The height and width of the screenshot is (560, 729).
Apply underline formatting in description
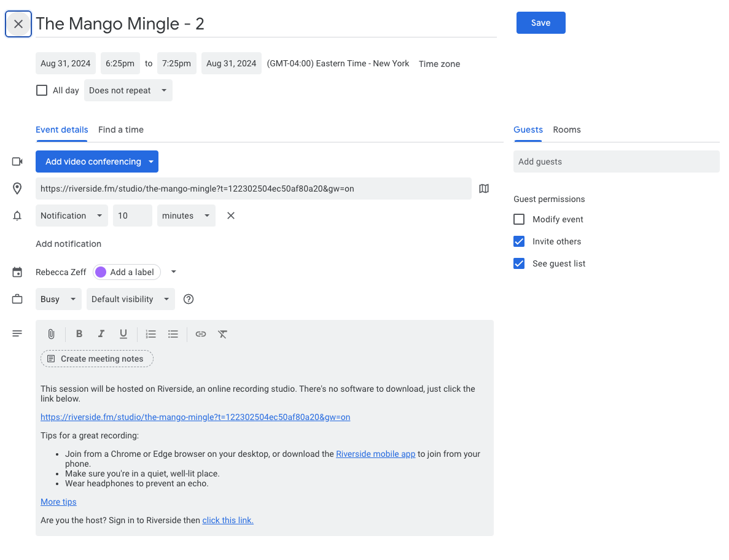123,334
